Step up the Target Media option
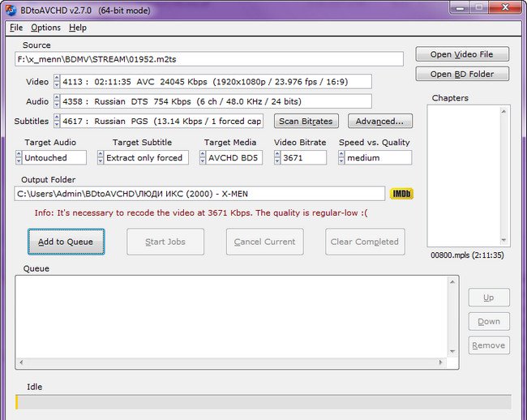527x420 pixels. tap(203, 154)
